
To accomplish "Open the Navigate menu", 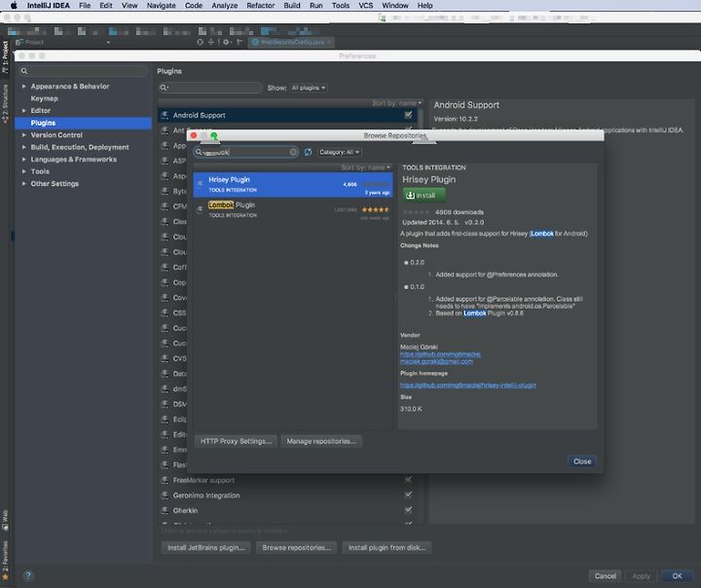I will click(x=161, y=6).
